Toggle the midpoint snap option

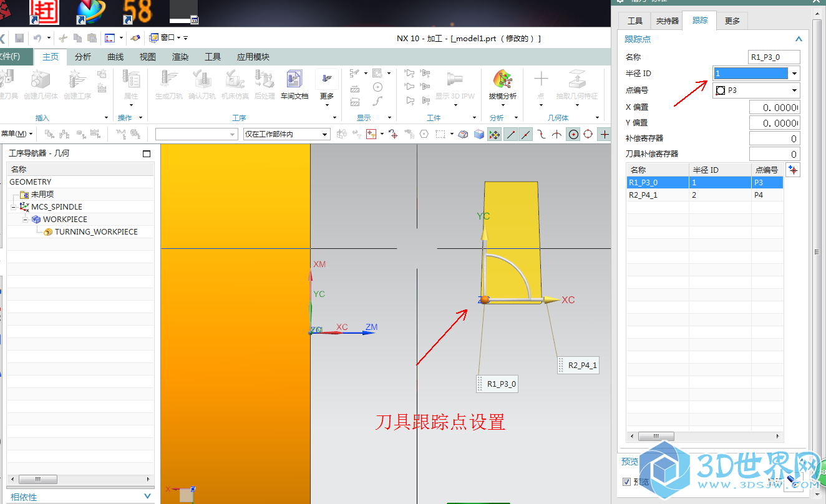(x=526, y=134)
